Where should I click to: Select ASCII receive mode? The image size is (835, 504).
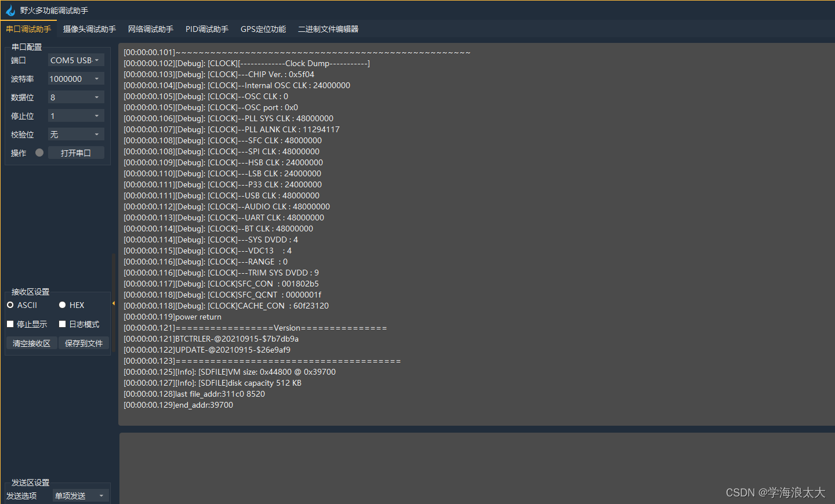coord(22,305)
